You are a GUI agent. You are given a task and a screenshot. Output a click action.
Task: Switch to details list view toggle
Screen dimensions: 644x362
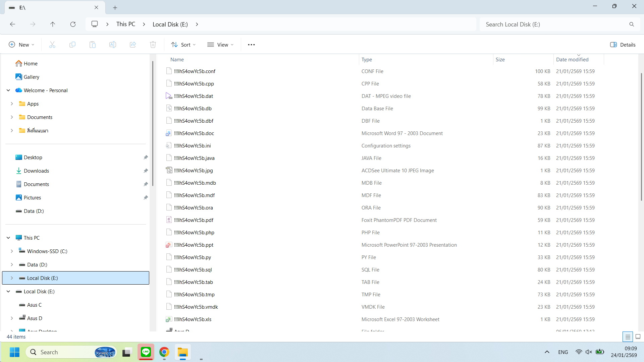628,337
